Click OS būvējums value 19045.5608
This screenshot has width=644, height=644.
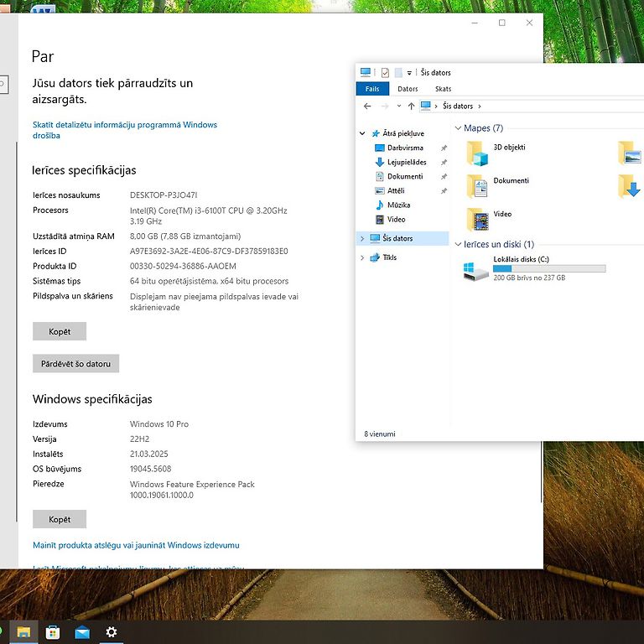pyautogui.click(x=150, y=469)
